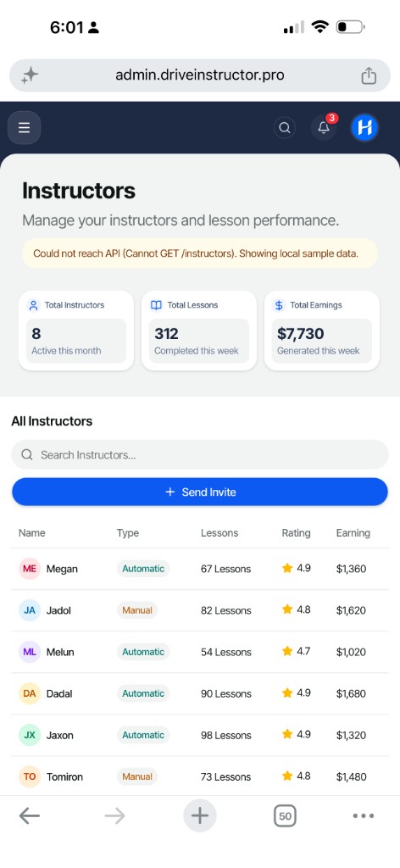Open browser more options menu
The height and width of the screenshot is (868, 400).
[364, 815]
